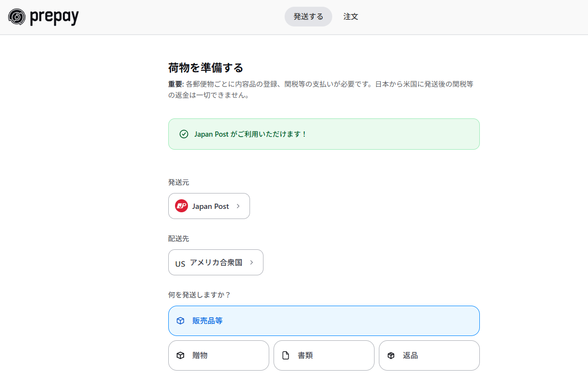The width and height of the screenshot is (588, 374).
Task: Click the document icon beside 書類
Action: pyautogui.click(x=286, y=356)
